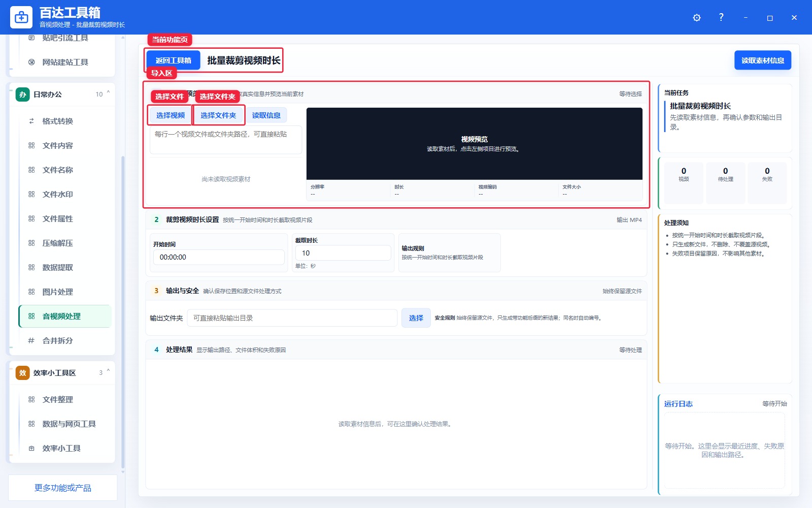Click the 百达工具箱 toolbox logo icon
Screen dimensions: 812x508
21,17
